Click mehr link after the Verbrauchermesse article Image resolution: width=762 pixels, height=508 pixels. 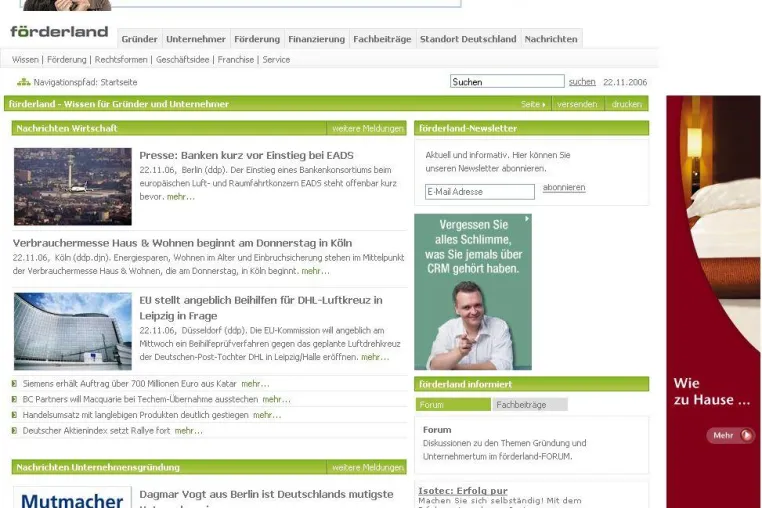click(x=315, y=271)
